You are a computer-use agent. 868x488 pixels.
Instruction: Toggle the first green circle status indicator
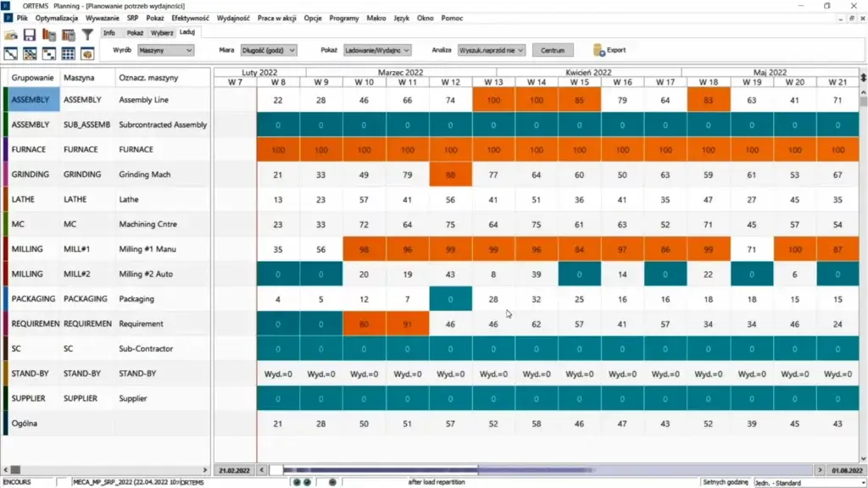[296, 482]
